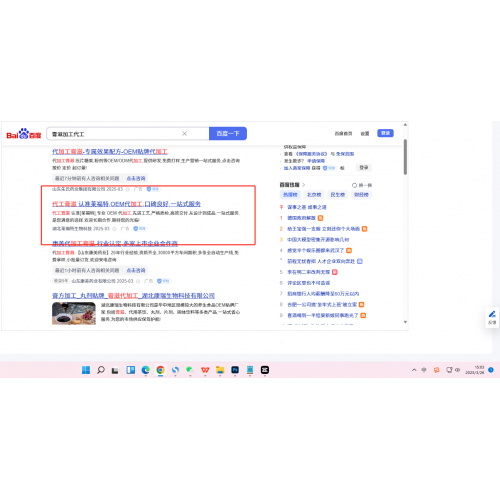Open the hot search item ranked 7
The image size is (500, 500).
(x=323, y=294)
